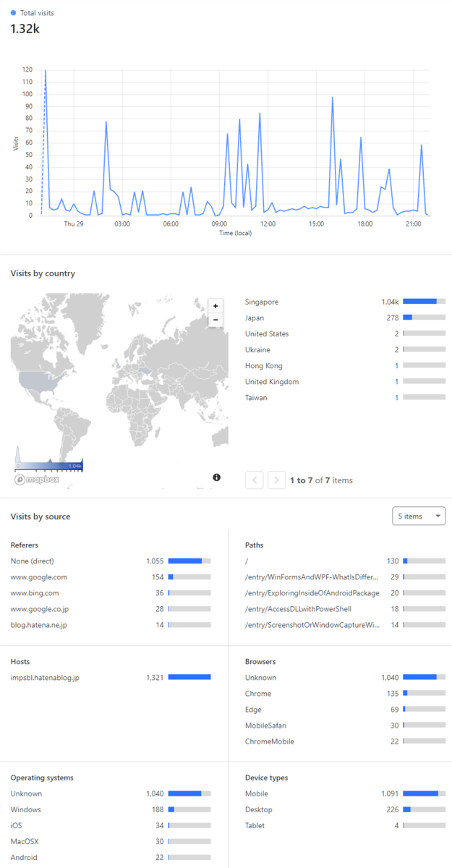Select Unknown under Operating systems
This screenshot has height=868, width=452.
pos(111,793)
